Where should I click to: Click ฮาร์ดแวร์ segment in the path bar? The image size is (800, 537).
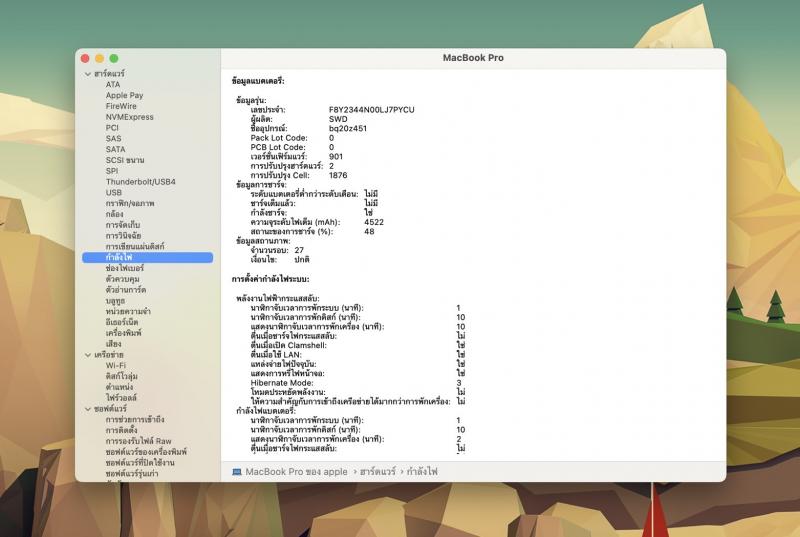(x=378, y=472)
